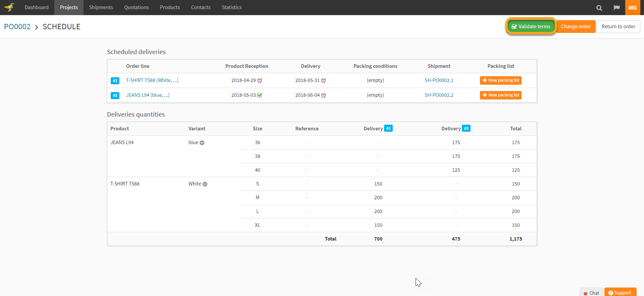Collapse the blue variant of JEANS L94
644x296 pixels.
coord(202,143)
